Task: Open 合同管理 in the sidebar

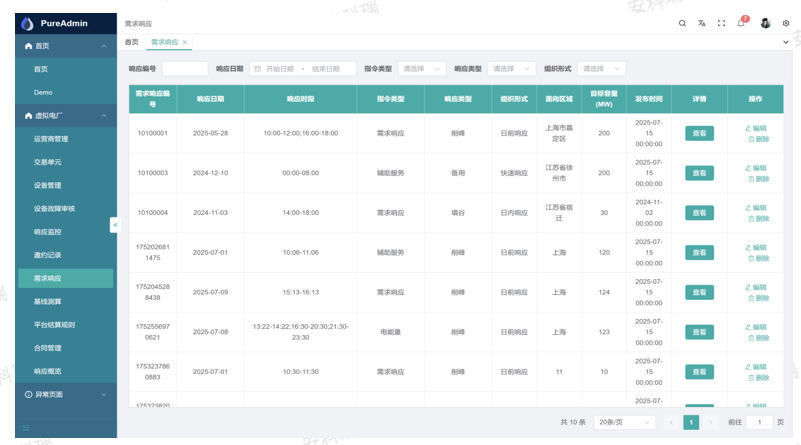Action: coord(66,348)
